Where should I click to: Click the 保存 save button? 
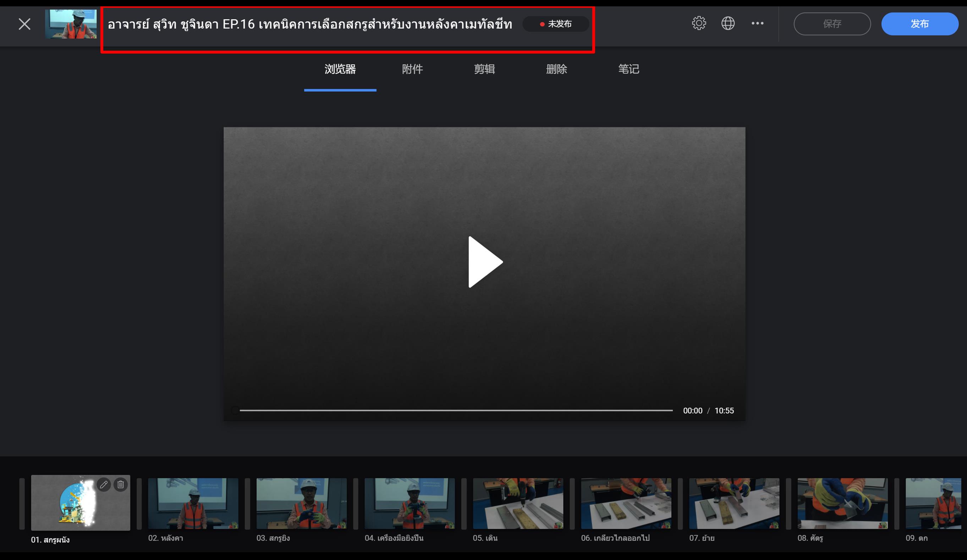coord(832,24)
